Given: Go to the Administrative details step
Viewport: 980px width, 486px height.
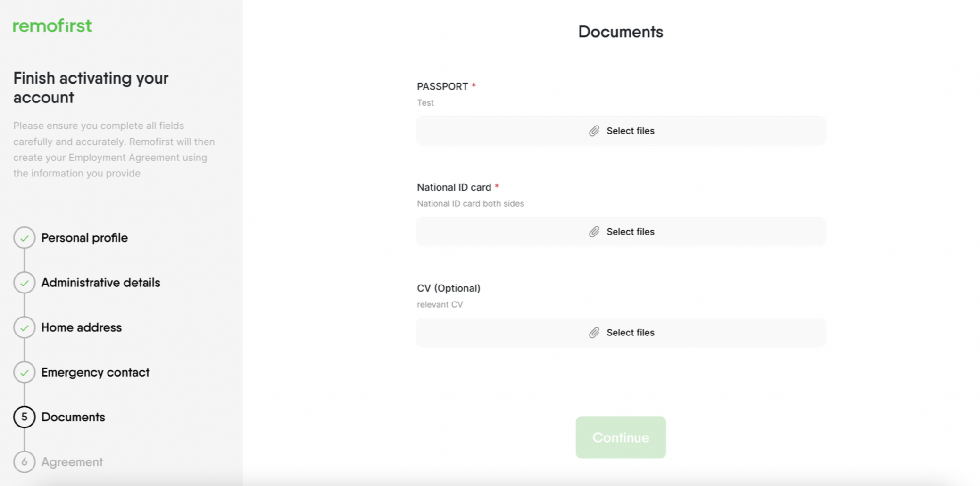Looking at the screenshot, I should click(101, 283).
